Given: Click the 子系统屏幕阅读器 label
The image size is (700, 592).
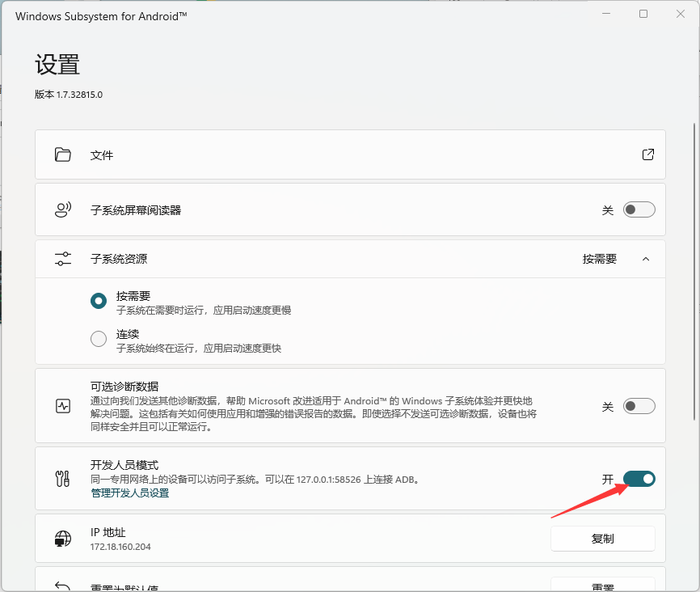Looking at the screenshot, I should coord(136,210).
